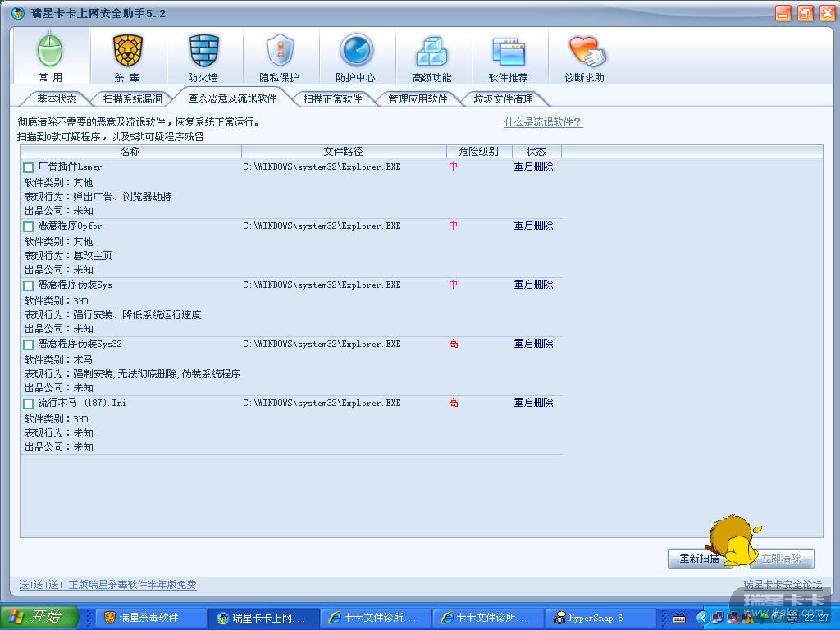
Task: Switch to the 扫描系统漏洞 tab
Action: click(132, 99)
